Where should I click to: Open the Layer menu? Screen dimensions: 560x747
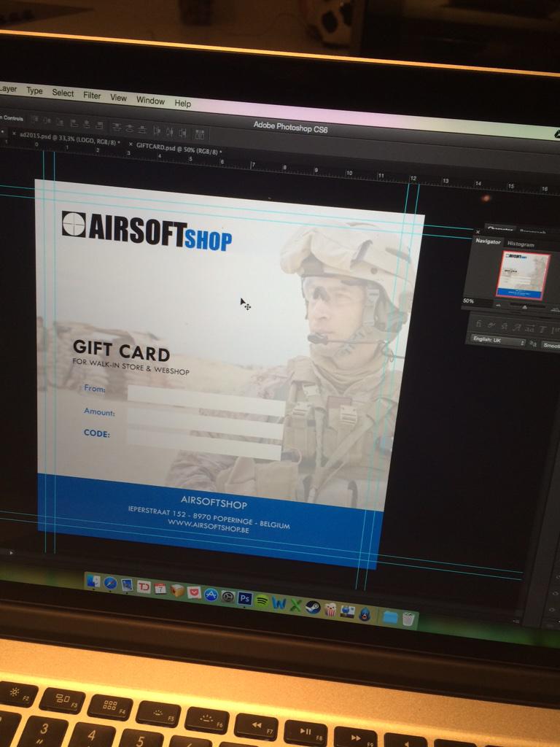click(7, 88)
